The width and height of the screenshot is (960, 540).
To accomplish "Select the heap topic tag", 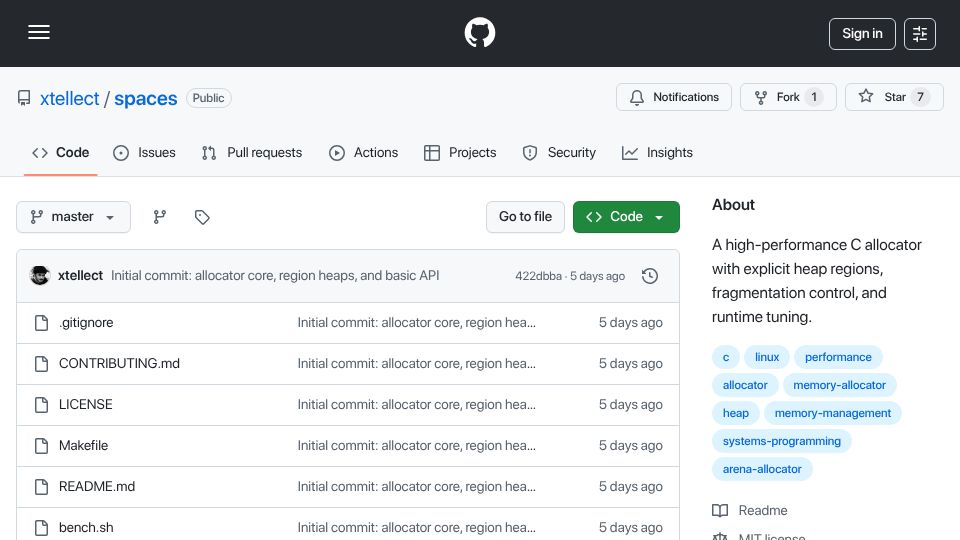I will click(736, 413).
